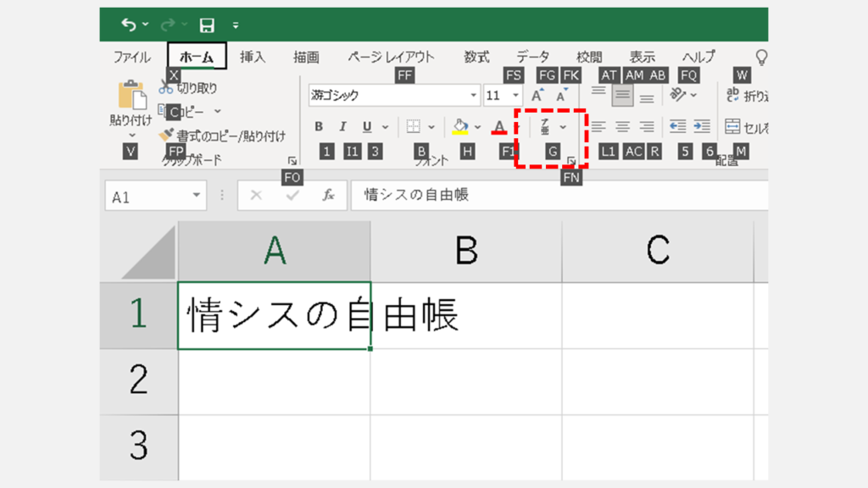Click the text Orientation icon
Viewport: 868px width, 488px height.
677,95
